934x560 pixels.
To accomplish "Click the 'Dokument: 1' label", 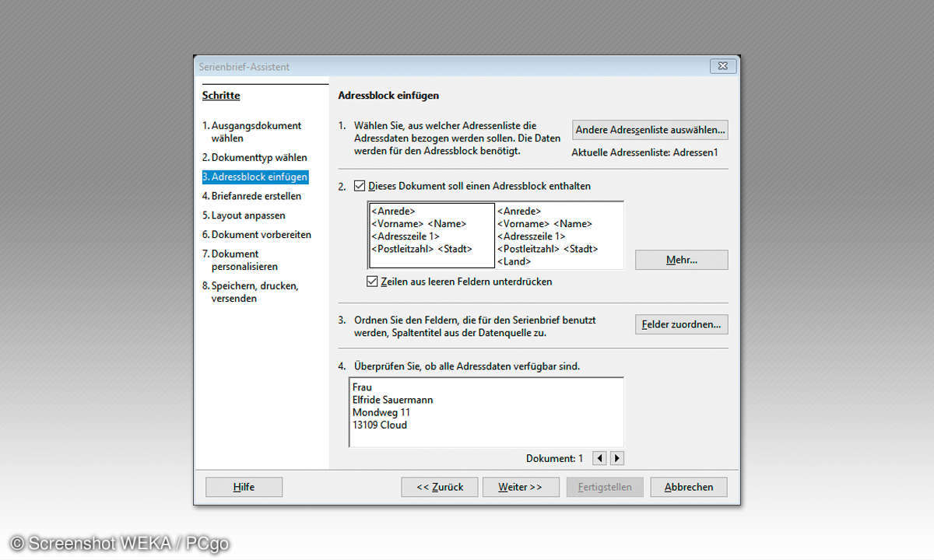I will click(x=554, y=459).
